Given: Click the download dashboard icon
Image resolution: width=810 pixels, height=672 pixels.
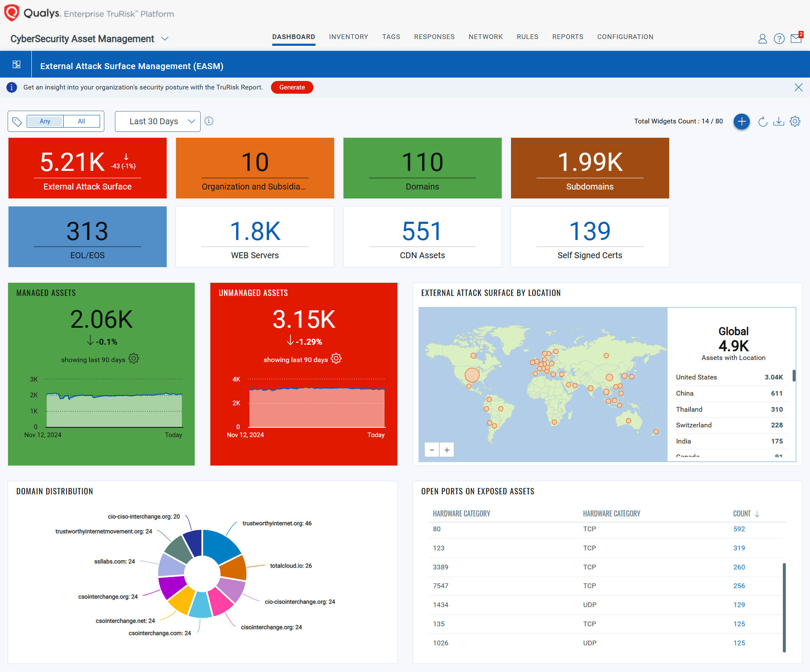Looking at the screenshot, I should tap(779, 122).
